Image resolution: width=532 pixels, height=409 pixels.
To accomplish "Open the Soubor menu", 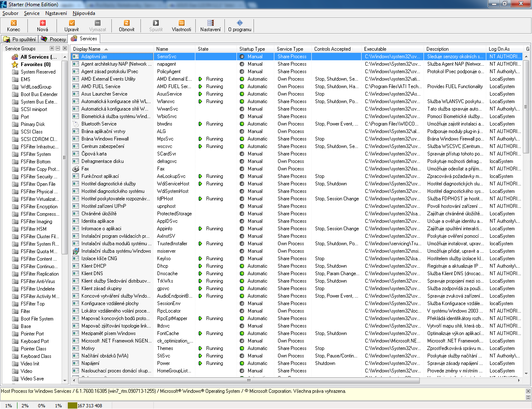I will point(10,13).
